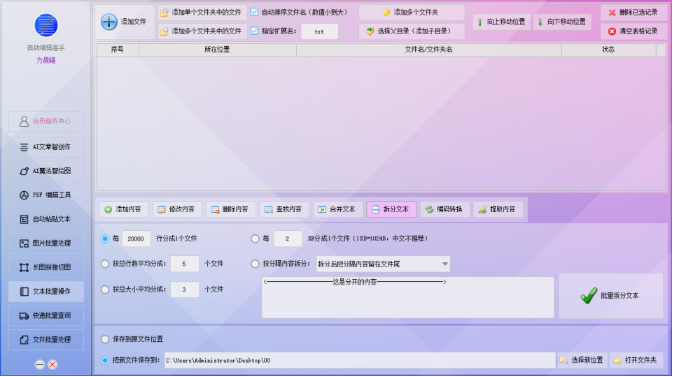Select 按总行数平均分成 radio option
Screen dimensions: 673x377
point(105,264)
